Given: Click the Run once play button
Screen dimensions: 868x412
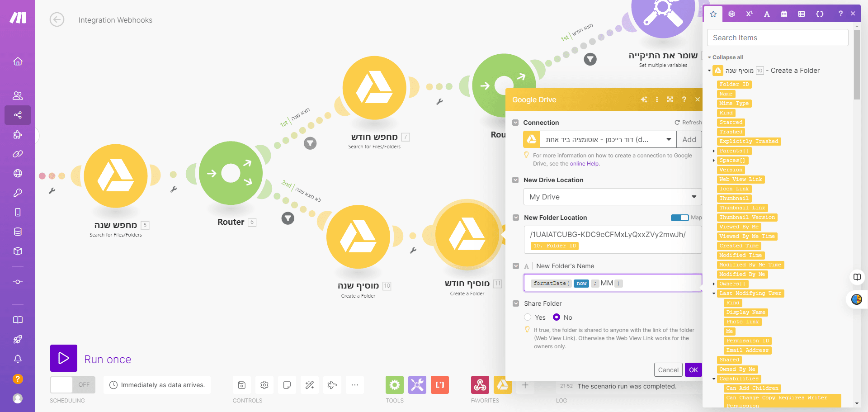Looking at the screenshot, I should coord(64,358).
